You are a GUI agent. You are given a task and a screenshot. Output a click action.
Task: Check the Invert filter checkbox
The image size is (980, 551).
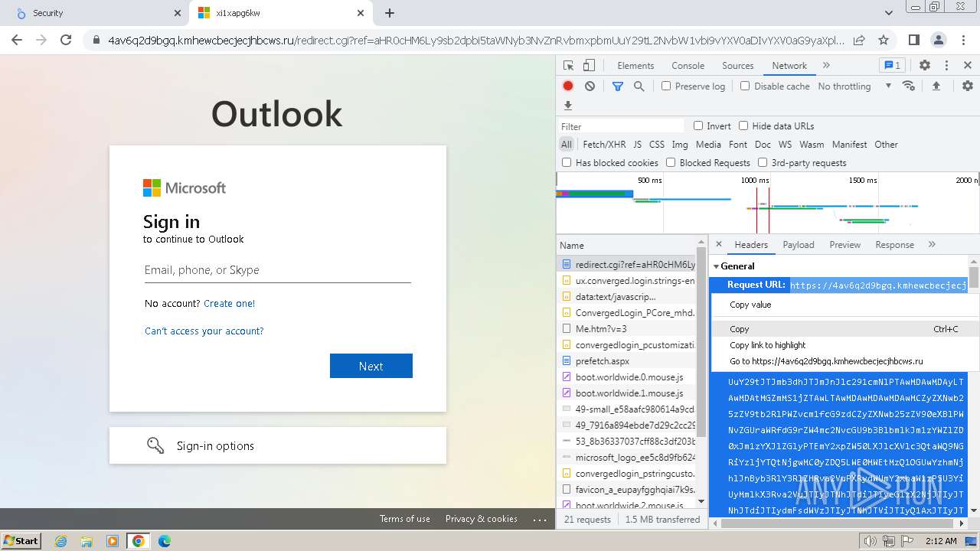698,126
